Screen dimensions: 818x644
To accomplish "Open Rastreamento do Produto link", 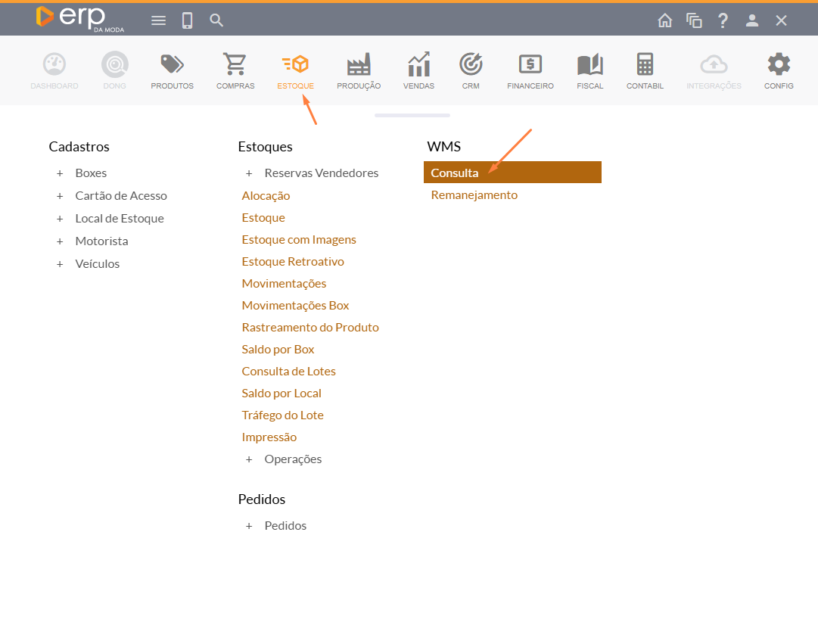I will [310, 328].
